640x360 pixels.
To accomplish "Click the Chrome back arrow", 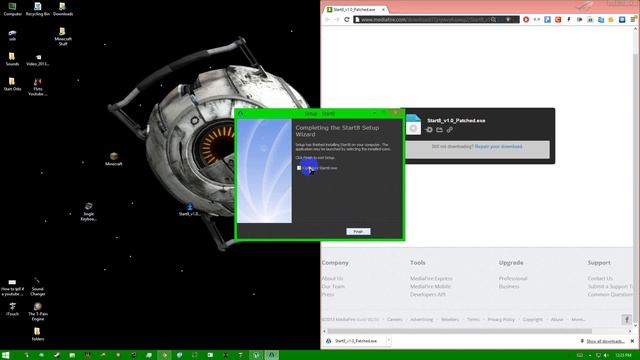I will tap(328, 19).
